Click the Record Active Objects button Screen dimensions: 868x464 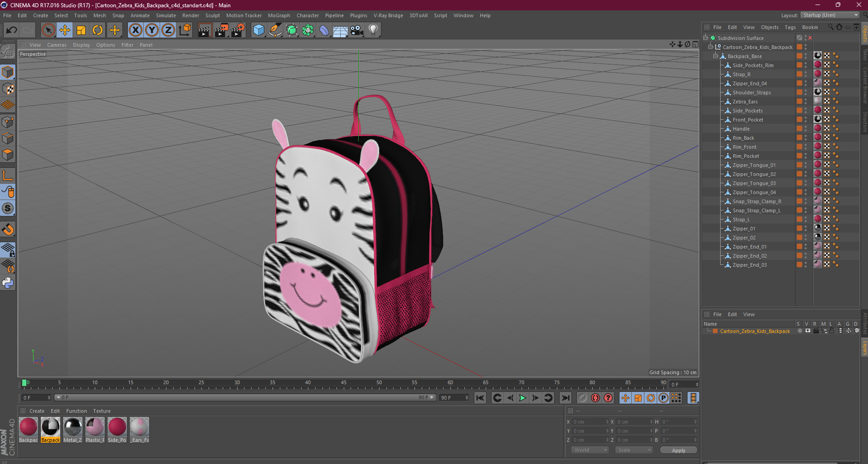point(583,398)
